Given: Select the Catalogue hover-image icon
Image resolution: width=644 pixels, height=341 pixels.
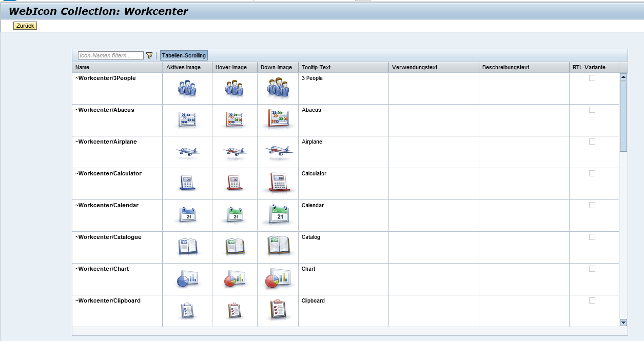Looking at the screenshot, I should click(234, 247).
